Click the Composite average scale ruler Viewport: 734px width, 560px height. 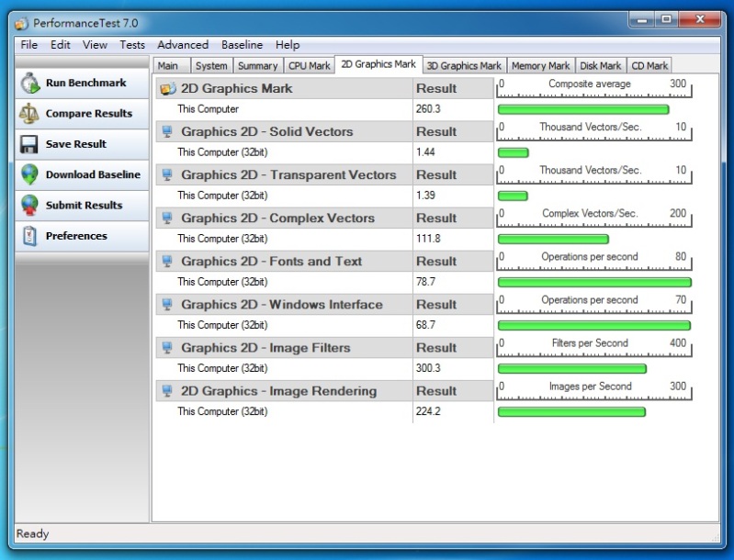tap(593, 89)
